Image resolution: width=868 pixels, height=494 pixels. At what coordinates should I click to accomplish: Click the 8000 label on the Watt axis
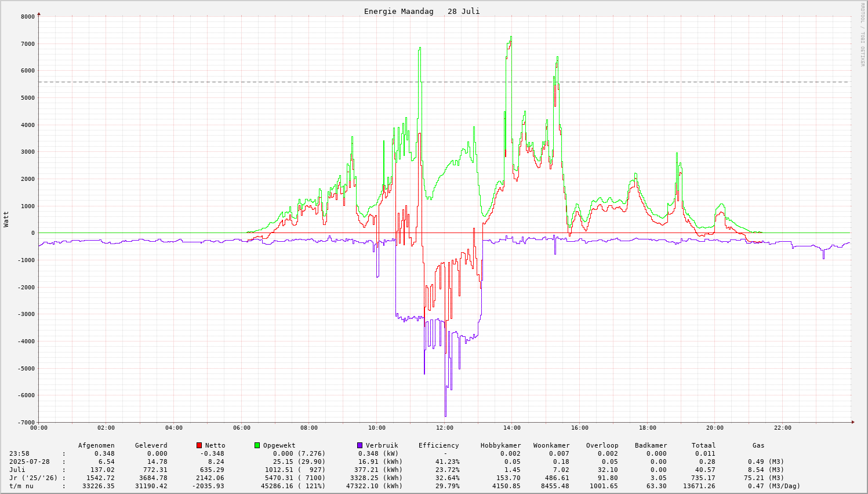click(x=28, y=17)
